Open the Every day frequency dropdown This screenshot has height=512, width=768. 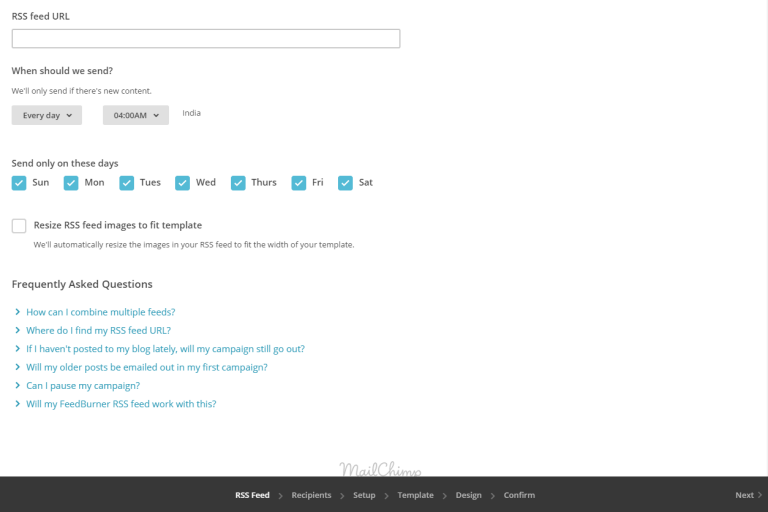[46, 115]
